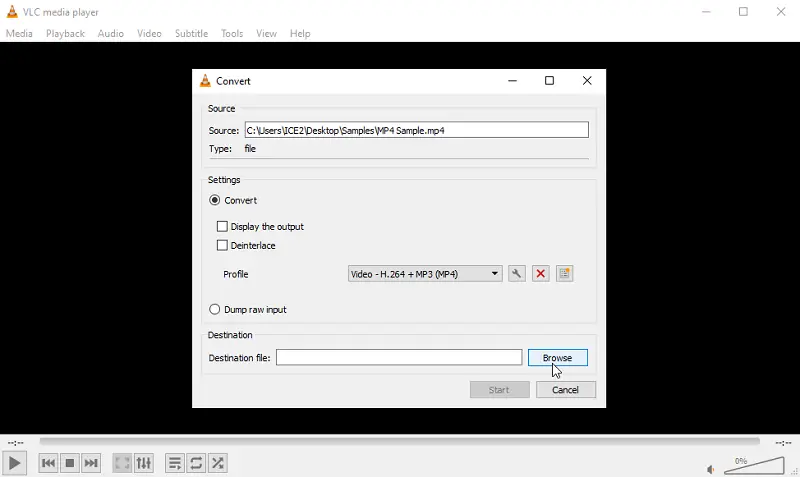Image resolution: width=800 pixels, height=477 pixels.
Task: Click the playback seek bar
Action: coord(399,441)
